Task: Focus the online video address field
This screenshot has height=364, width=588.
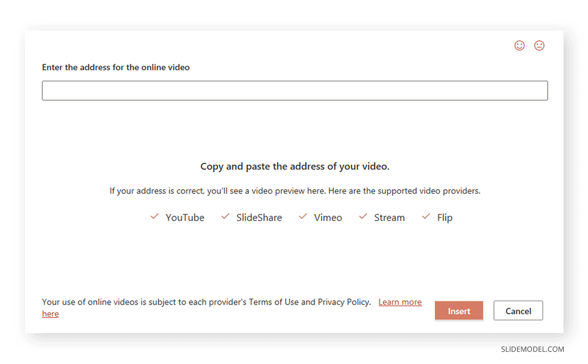Action: tap(294, 91)
